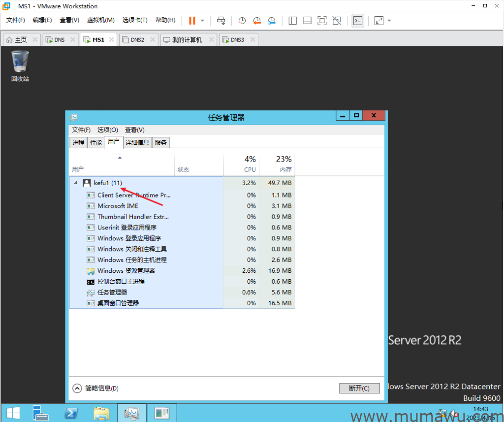The width and height of the screenshot is (504, 422).
Task: Open Task Manager 文件(F) menu
Action: (x=81, y=130)
